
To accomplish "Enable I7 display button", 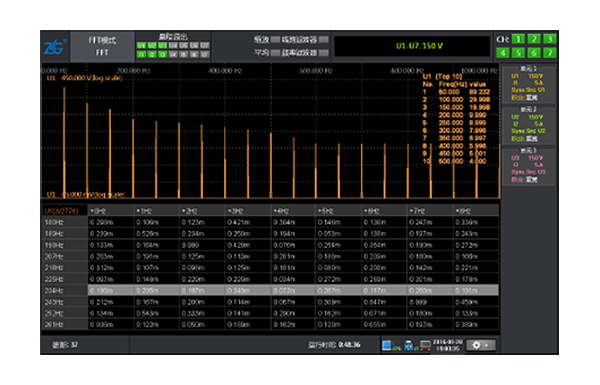I will tap(205, 55).
